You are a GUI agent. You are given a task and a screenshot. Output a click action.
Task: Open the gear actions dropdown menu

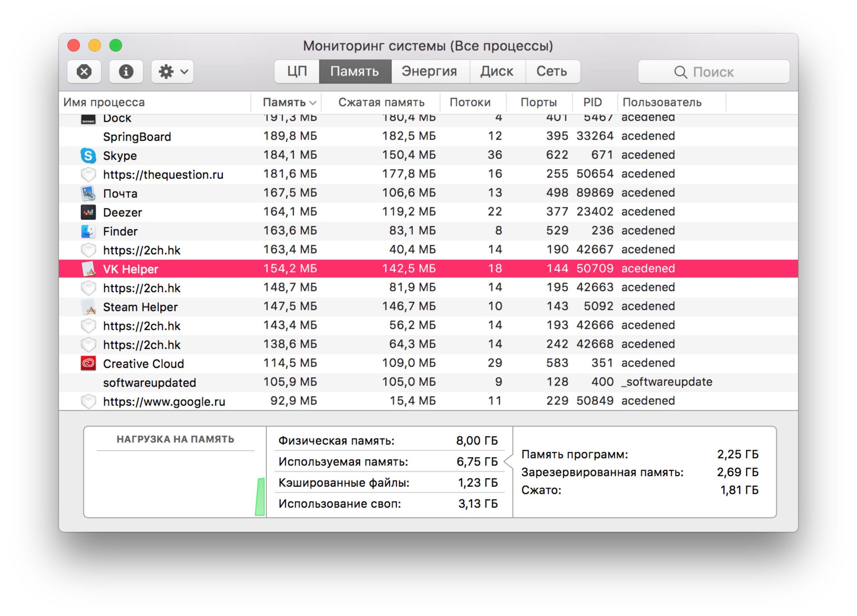pos(172,71)
